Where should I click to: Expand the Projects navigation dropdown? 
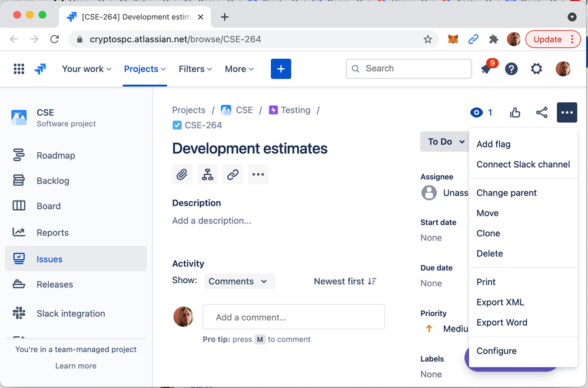(x=145, y=69)
